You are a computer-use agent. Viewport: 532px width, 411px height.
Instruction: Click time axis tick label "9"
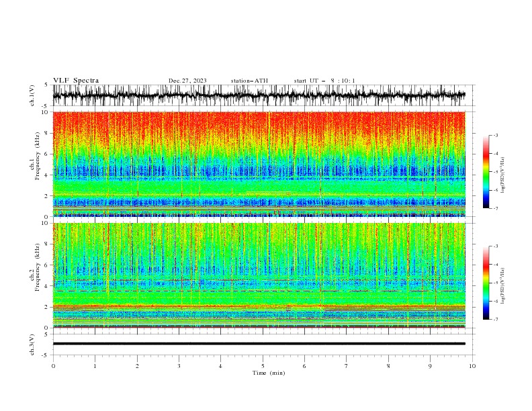pos(430,366)
